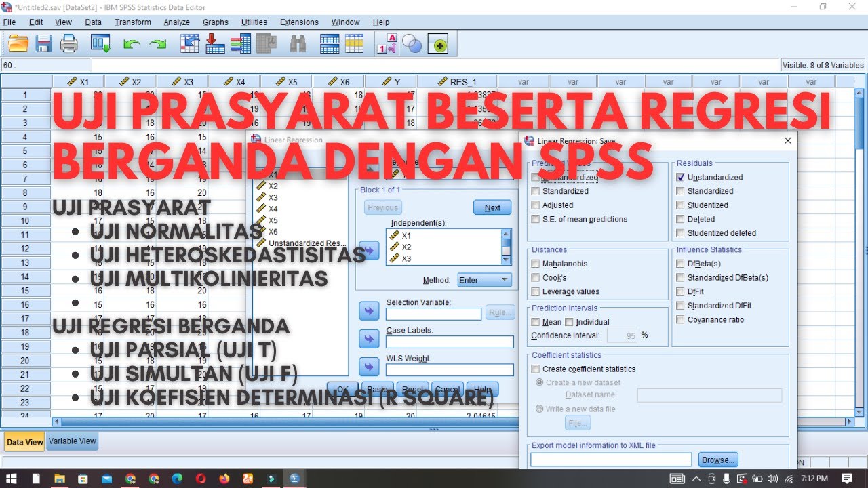This screenshot has width=868, height=488.
Task: Check Leverage values option
Action: tap(536, 291)
